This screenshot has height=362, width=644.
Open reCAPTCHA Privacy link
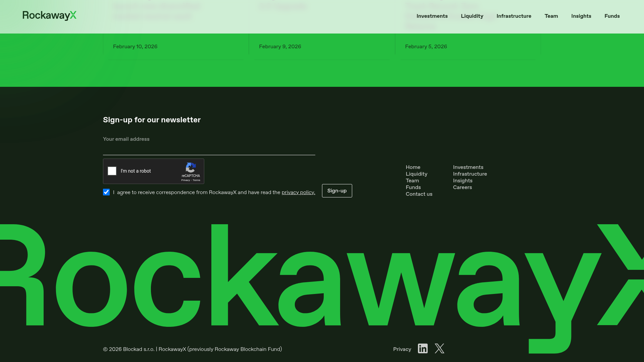(x=185, y=180)
